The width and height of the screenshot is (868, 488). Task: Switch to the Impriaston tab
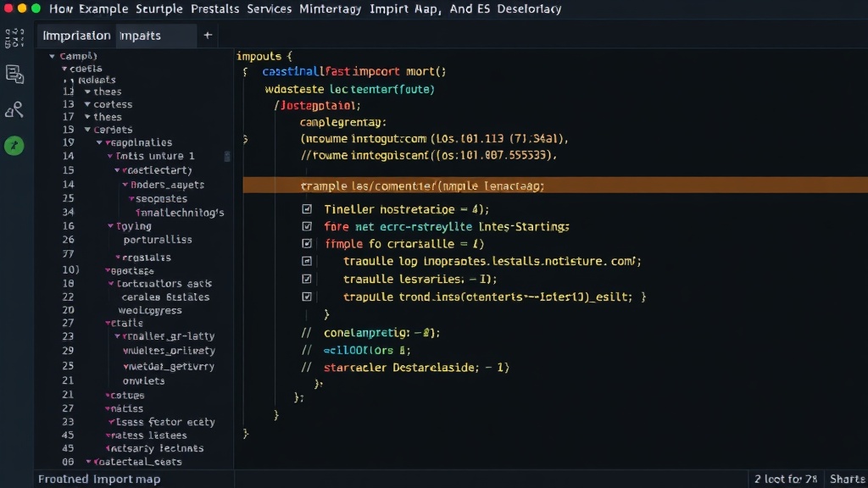76,36
